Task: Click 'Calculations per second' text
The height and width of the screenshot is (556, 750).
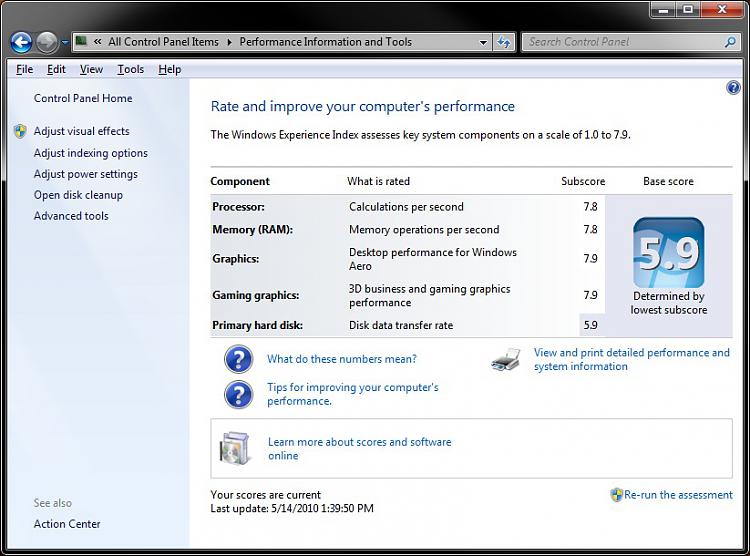Action: [x=406, y=207]
